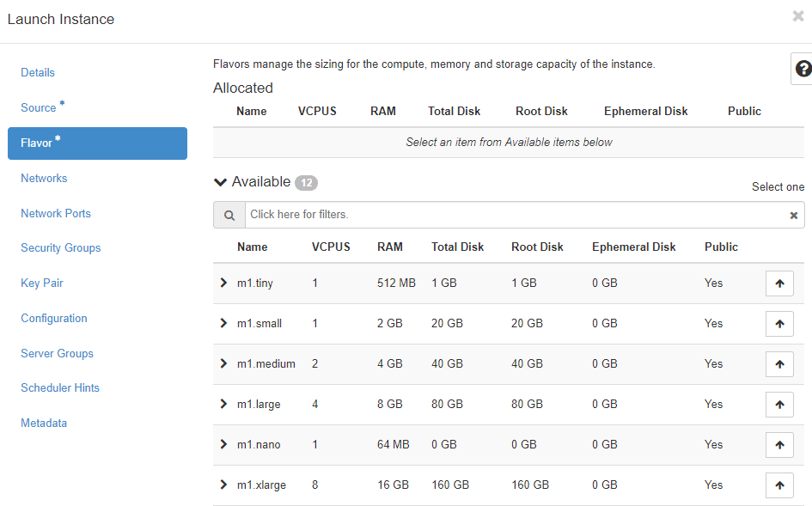The height and width of the screenshot is (506, 812).
Task: Open the Server Groups step
Action: click(x=57, y=353)
